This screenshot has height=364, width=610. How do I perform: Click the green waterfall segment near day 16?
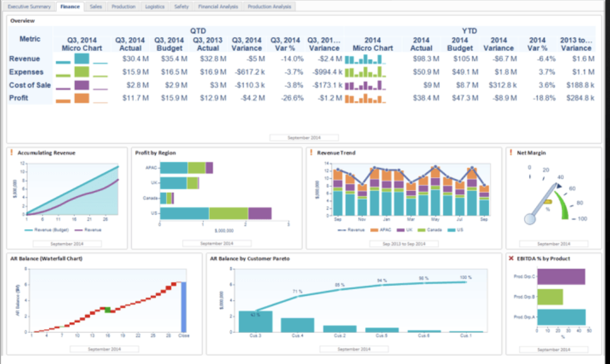click(x=108, y=310)
